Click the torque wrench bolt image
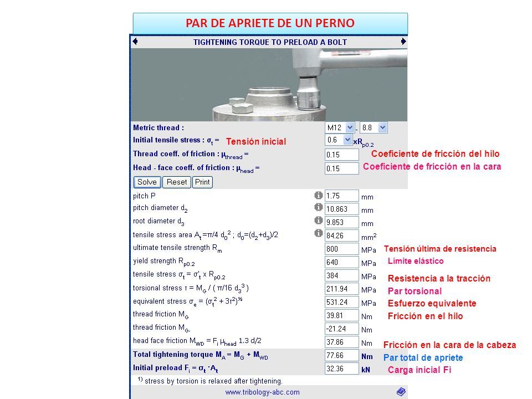This screenshot has height=399, width=532. [x=269, y=85]
